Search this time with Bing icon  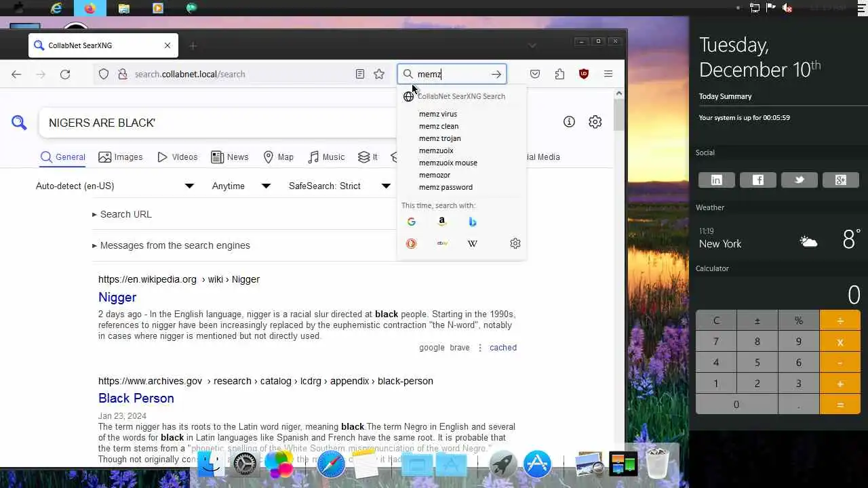(x=473, y=222)
